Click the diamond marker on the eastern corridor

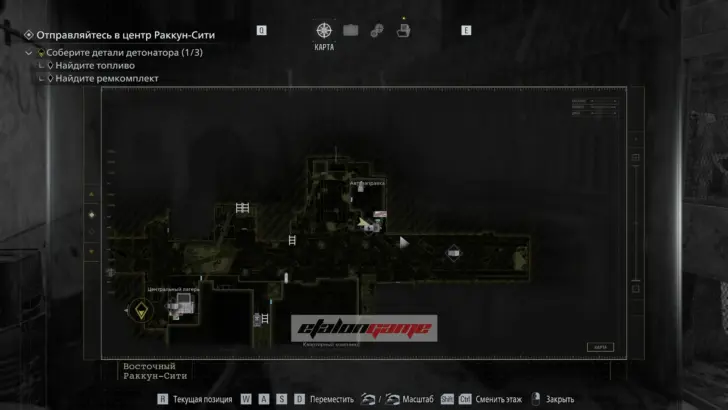point(455,251)
